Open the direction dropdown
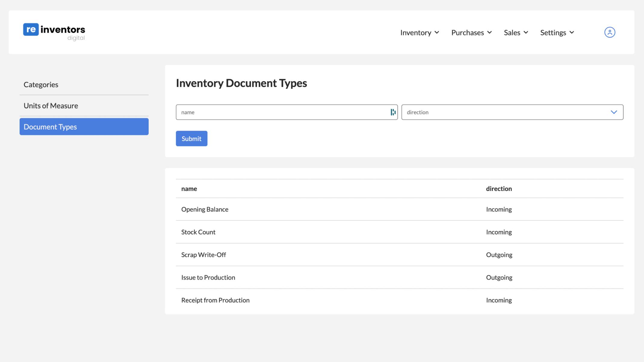The height and width of the screenshot is (362, 644). pyautogui.click(x=512, y=112)
